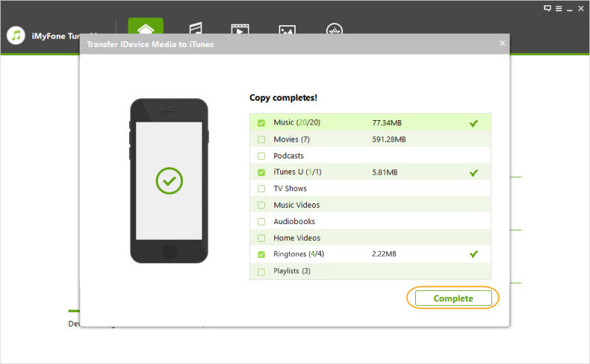Uncheck the Ringtones checkbox
Viewport: 590px width, 364px height.
[x=261, y=254]
